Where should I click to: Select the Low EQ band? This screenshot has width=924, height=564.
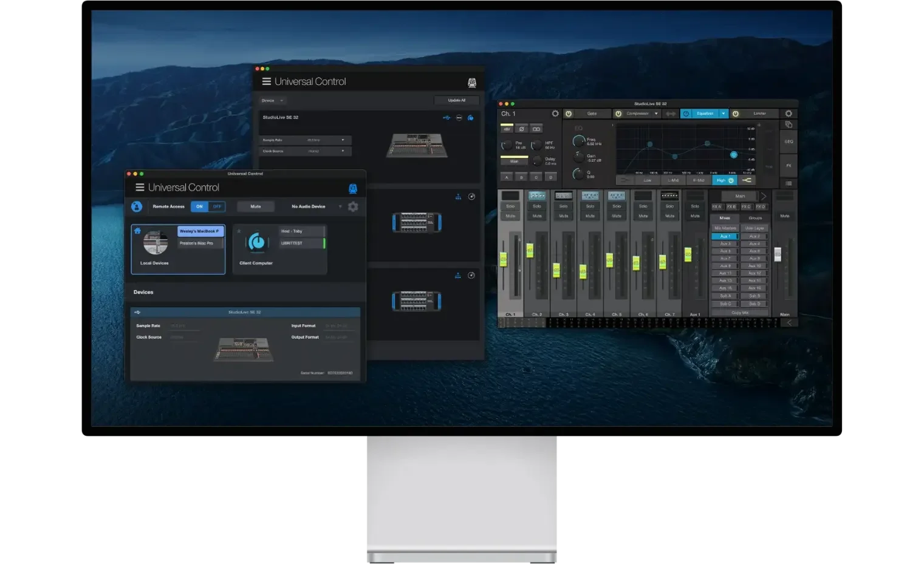[x=647, y=180]
